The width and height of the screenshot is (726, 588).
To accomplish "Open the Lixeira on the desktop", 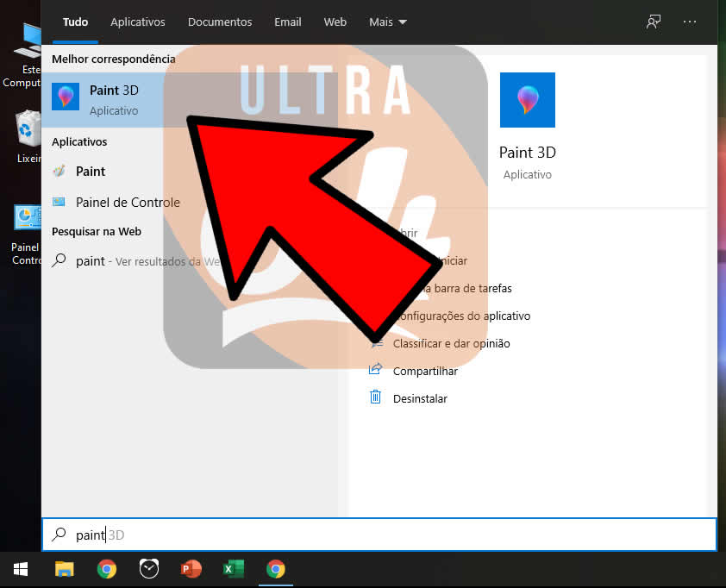I will click(27, 129).
